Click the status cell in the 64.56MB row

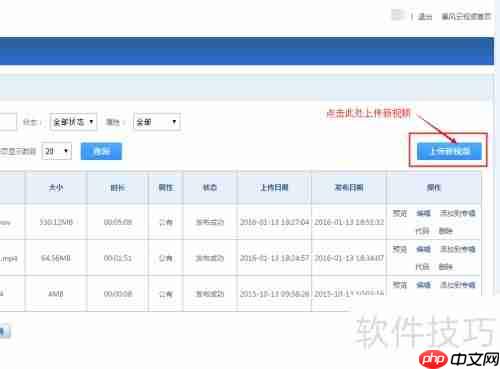click(x=210, y=258)
